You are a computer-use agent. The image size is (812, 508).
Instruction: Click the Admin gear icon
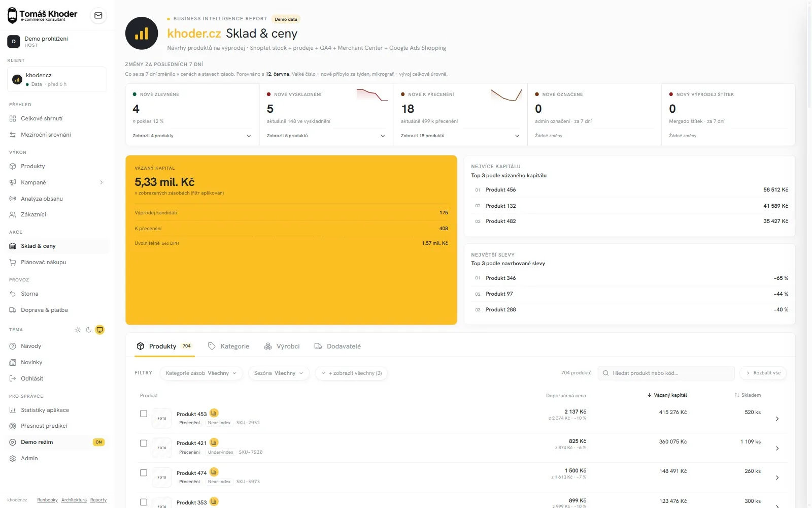[13, 458]
